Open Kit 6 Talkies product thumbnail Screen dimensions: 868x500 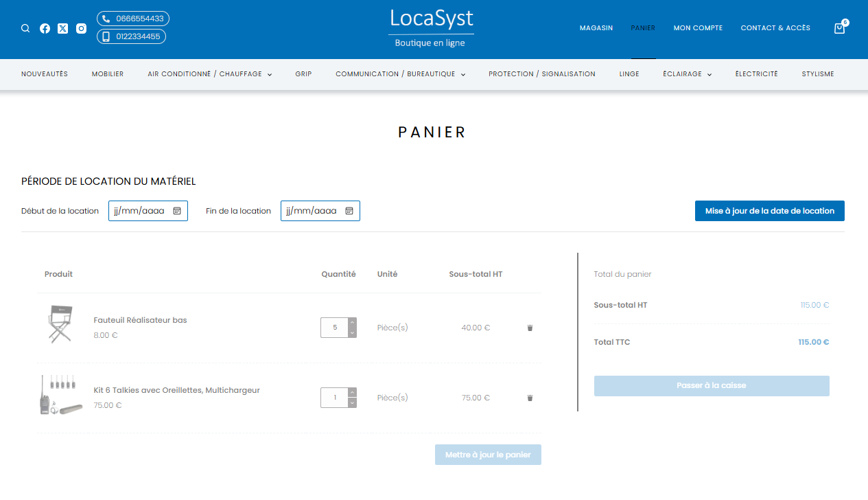coord(60,394)
